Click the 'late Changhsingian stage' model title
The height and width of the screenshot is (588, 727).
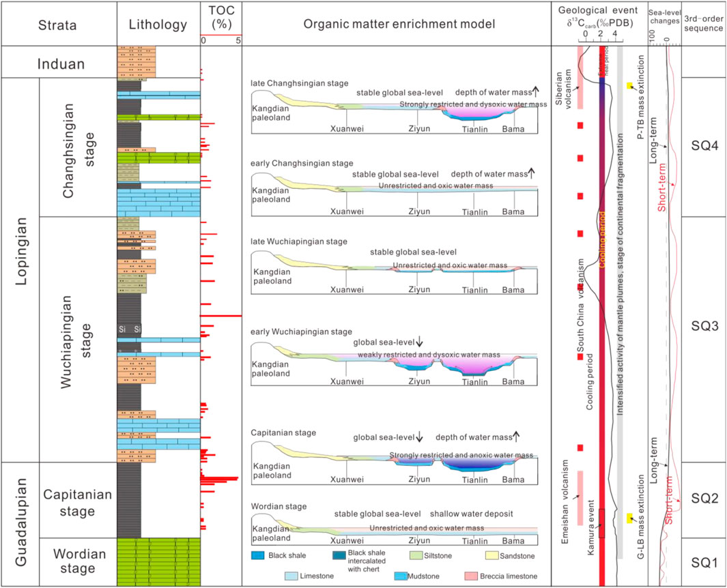click(300, 83)
